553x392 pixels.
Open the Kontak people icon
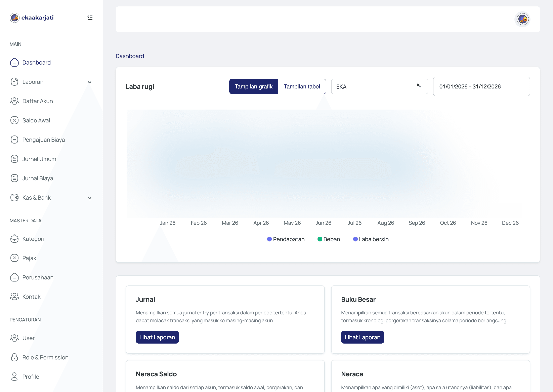tap(14, 297)
